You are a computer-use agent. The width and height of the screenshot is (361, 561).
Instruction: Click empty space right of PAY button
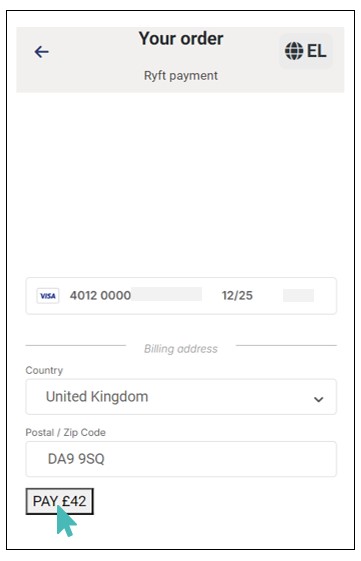(215, 501)
